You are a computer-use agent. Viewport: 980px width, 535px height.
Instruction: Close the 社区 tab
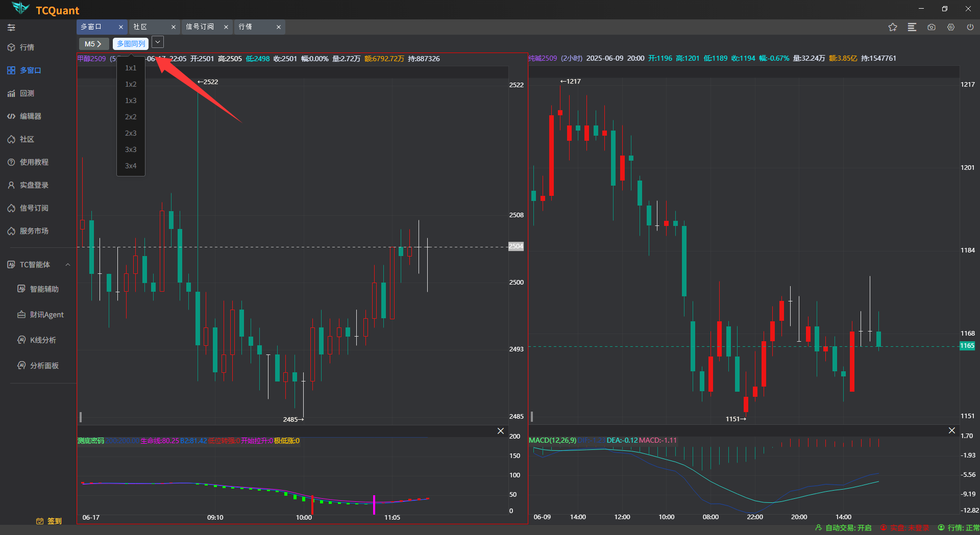point(174,27)
